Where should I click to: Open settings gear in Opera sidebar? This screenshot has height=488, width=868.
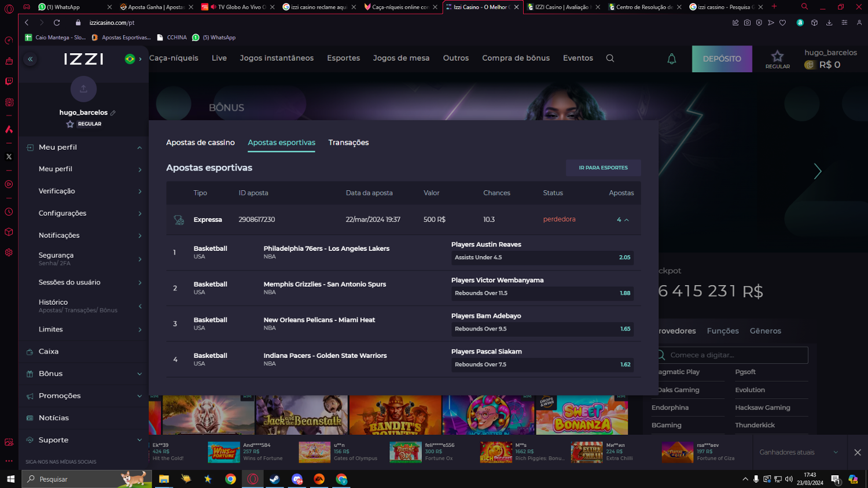click(9, 253)
